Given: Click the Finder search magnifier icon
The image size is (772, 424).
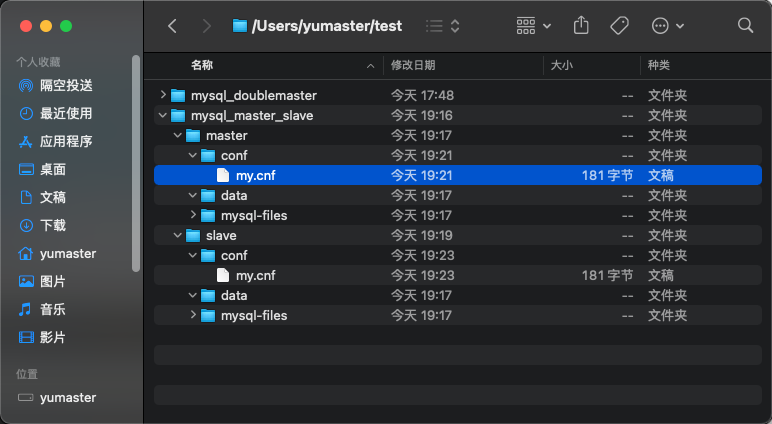Looking at the screenshot, I should click(x=745, y=26).
